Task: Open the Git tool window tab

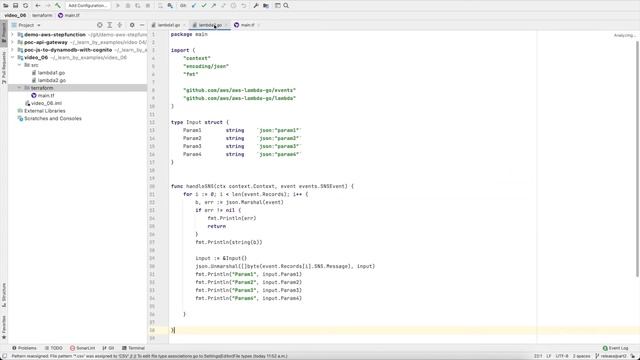Action: click(x=109, y=348)
